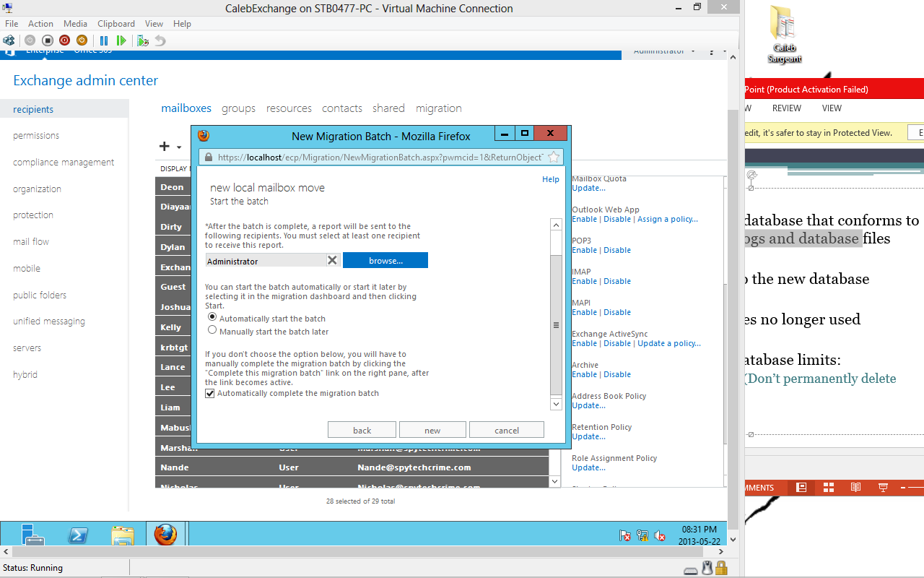Click the Turn Off VM toolbar icon
This screenshot has width=924, height=578.
[47, 40]
